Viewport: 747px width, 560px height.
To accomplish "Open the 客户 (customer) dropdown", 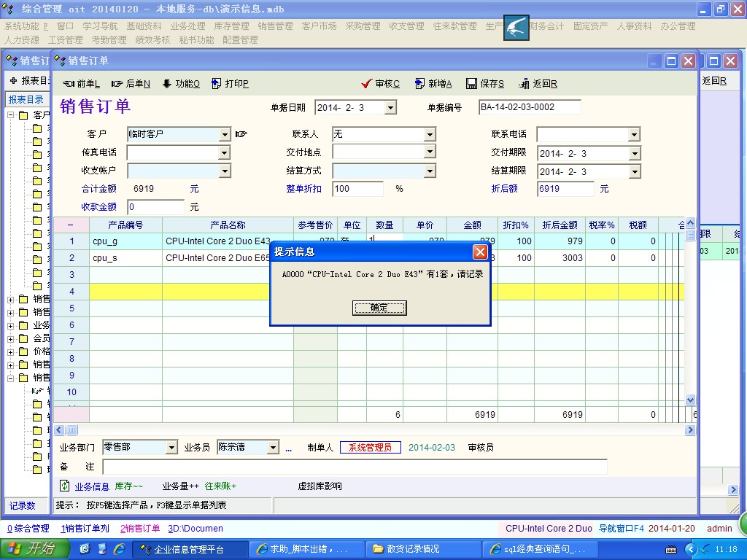I will click(x=225, y=135).
